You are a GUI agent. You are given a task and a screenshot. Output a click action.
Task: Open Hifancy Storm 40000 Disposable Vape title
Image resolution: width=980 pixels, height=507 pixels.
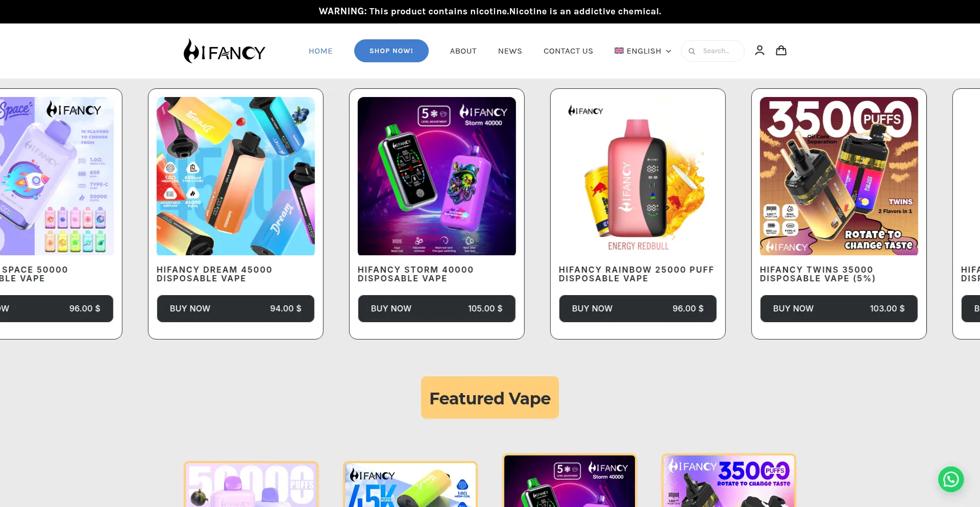tap(415, 274)
